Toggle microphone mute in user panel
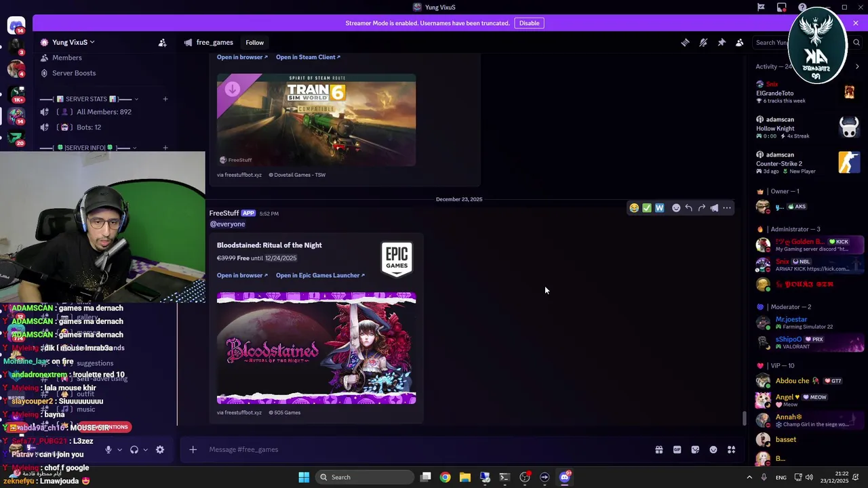The image size is (868, 488). pyautogui.click(x=108, y=449)
